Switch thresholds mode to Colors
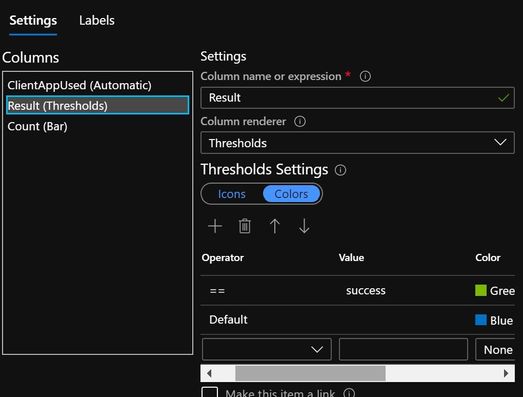 pyautogui.click(x=291, y=194)
